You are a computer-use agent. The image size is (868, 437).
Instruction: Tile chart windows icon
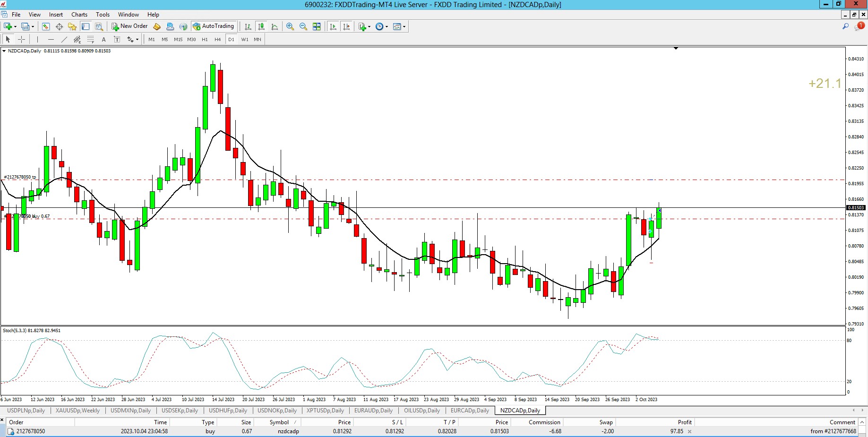pyautogui.click(x=317, y=26)
